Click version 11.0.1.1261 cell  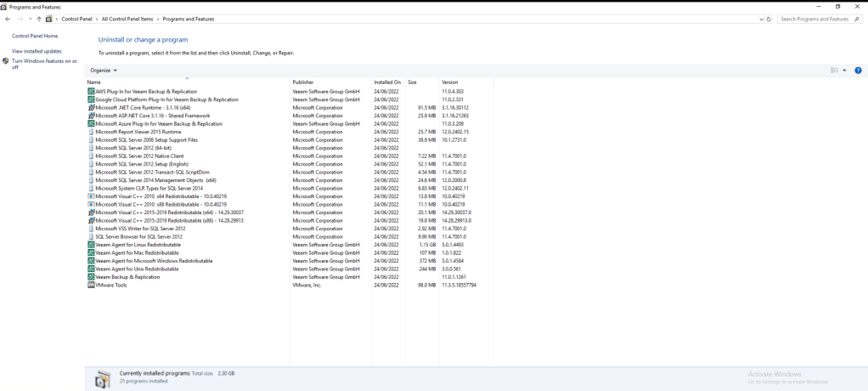(455, 277)
